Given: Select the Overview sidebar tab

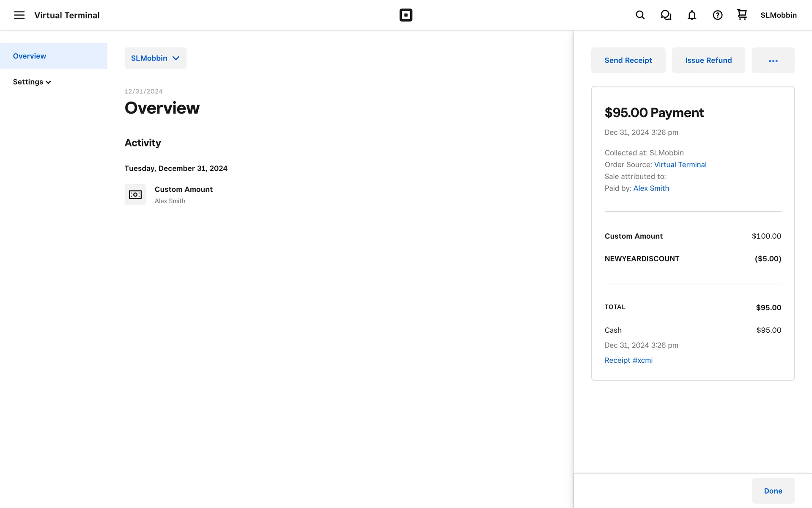Looking at the screenshot, I should point(30,56).
